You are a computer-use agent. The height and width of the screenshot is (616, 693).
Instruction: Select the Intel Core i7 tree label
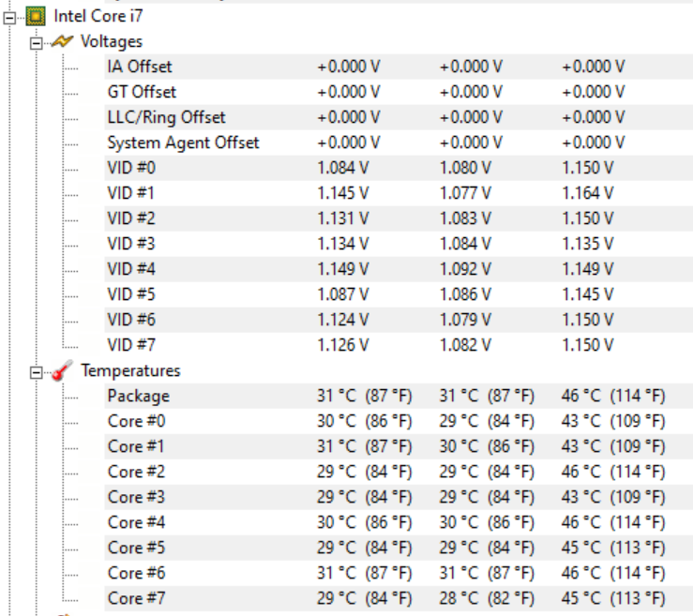click(x=98, y=16)
